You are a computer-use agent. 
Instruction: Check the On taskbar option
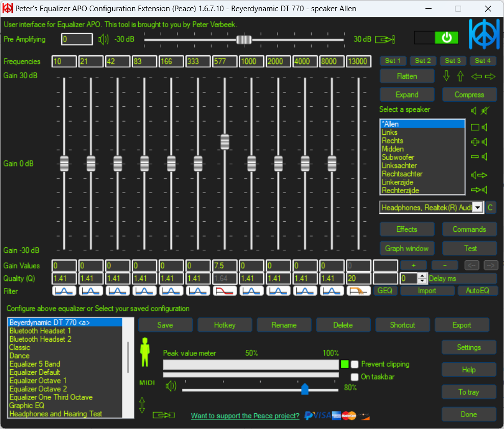(355, 378)
